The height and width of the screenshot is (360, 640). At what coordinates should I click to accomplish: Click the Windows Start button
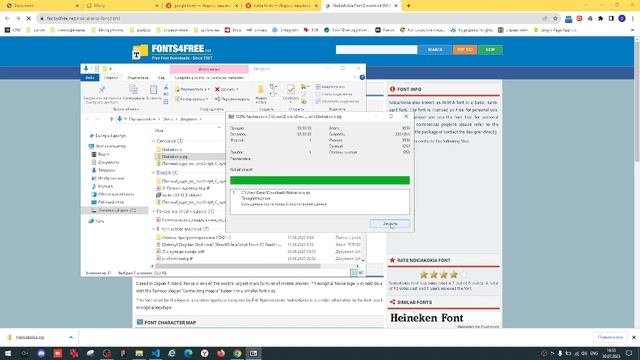(8, 353)
